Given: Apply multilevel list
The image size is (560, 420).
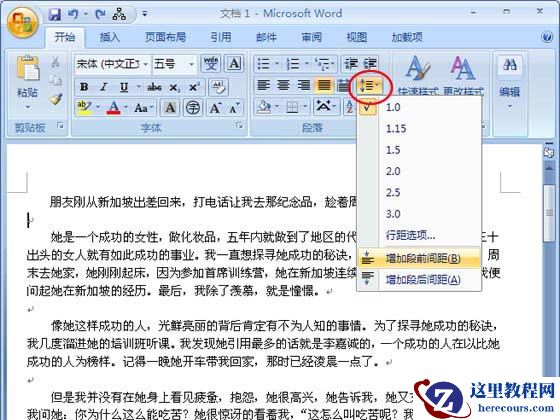Looking at the screenshot, I should click(x=322, y=64).
